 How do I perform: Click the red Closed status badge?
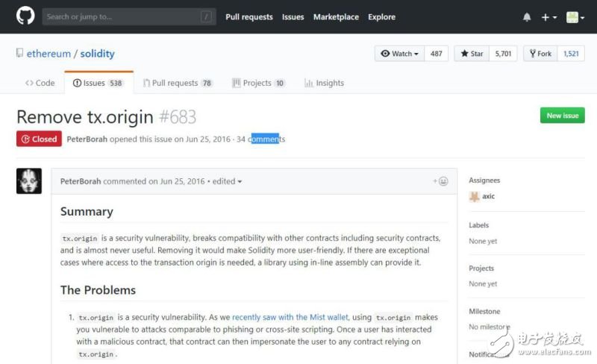click(39, 139)
